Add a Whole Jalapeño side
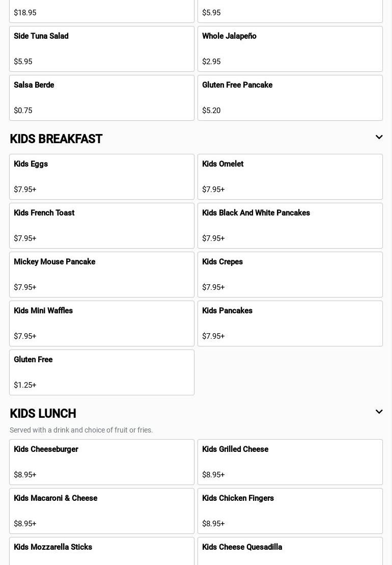This screenshot has height=565, width=392. [x=290, y=49]
